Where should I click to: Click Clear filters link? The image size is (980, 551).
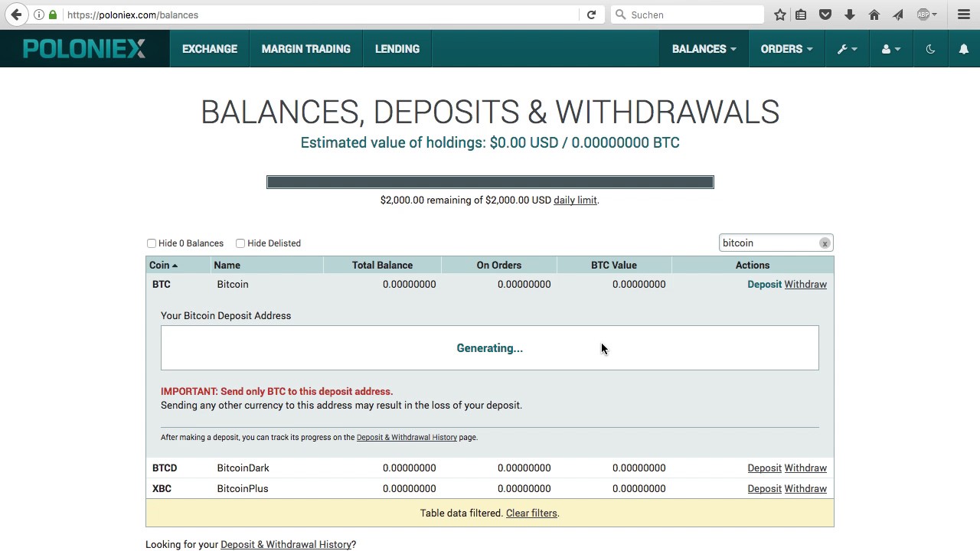(x=531, y=513)
